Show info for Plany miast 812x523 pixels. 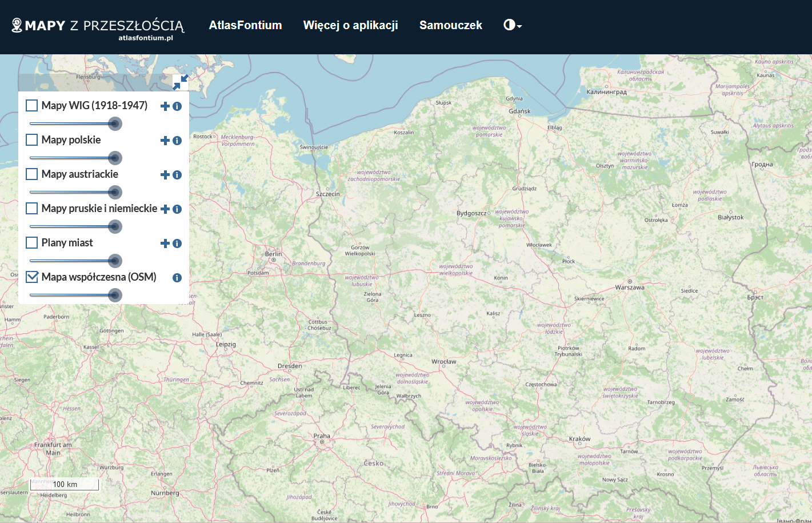pyautogui.click(x=177, y=243)
